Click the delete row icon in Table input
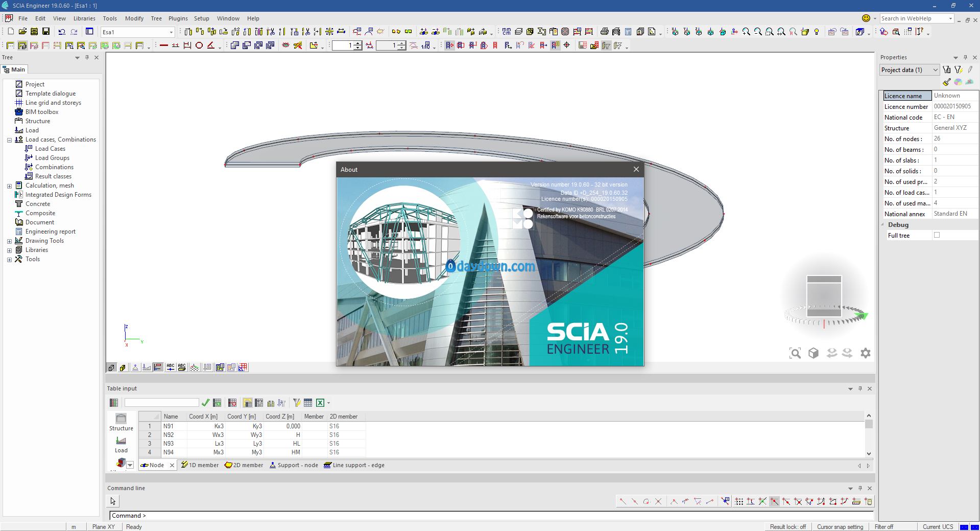Screen dimensions: 980x531 [x=232, y=403]
